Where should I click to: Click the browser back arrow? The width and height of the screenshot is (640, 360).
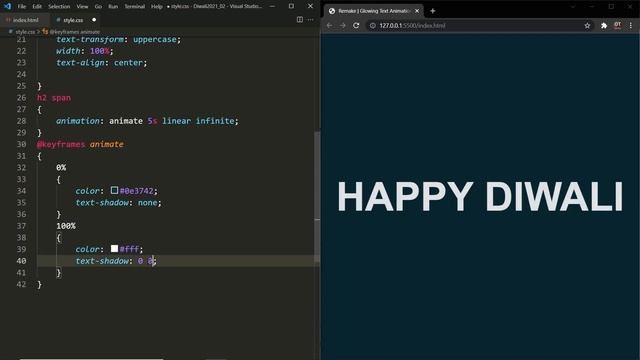pos(329,25)
